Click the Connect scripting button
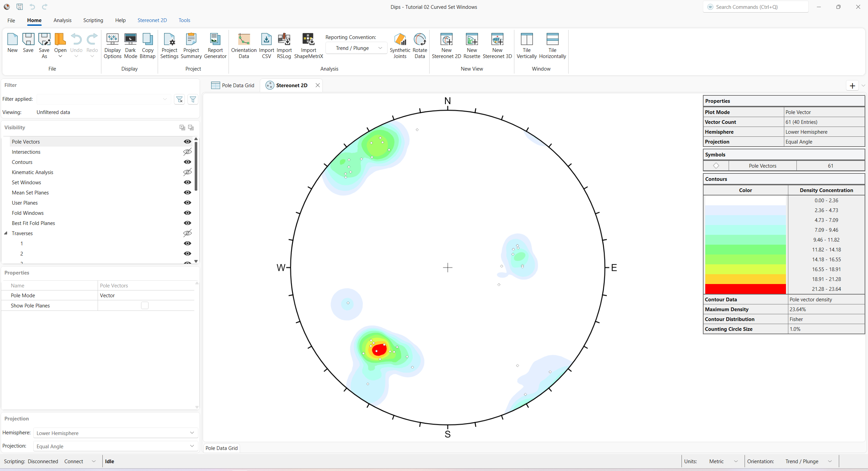This screenshot has width=868, height=471. pyautogui.click(x=73, y=461)
